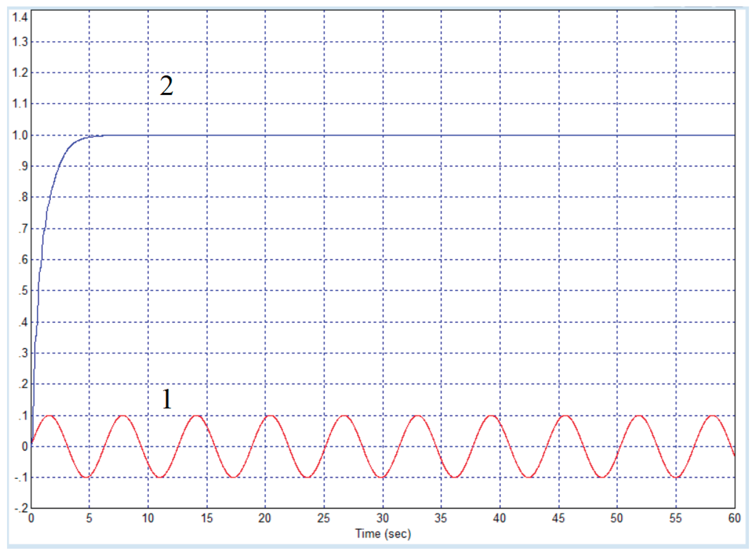
Task: Pick the time-axis tick label '30'
Action: [383, 518]
